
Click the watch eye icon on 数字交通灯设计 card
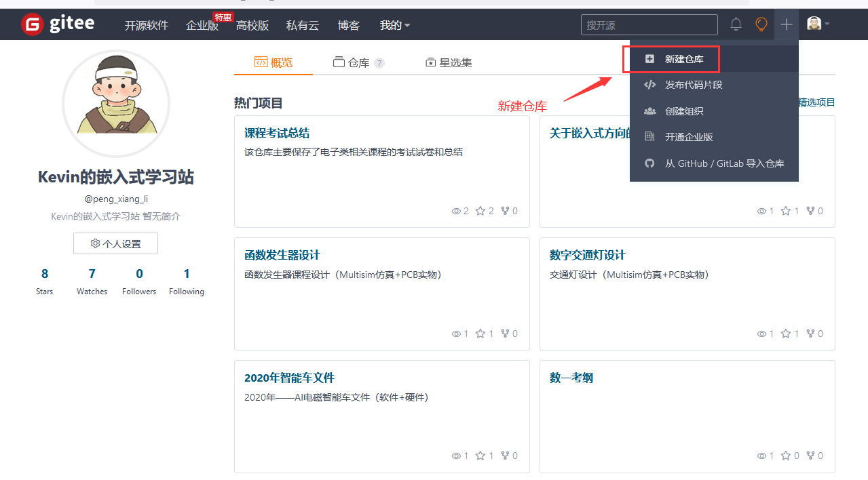coord(761,334)
